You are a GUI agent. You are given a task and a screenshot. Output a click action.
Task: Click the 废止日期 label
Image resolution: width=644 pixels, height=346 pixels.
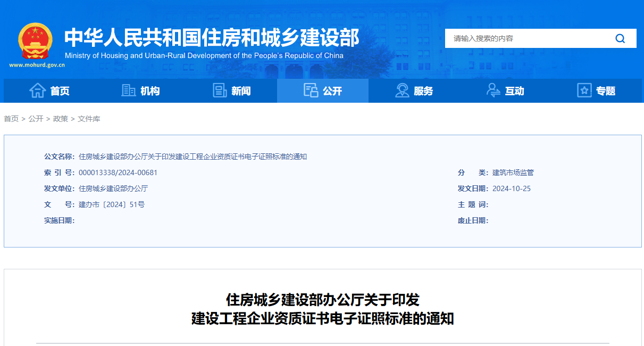click(x=473, y=220)
